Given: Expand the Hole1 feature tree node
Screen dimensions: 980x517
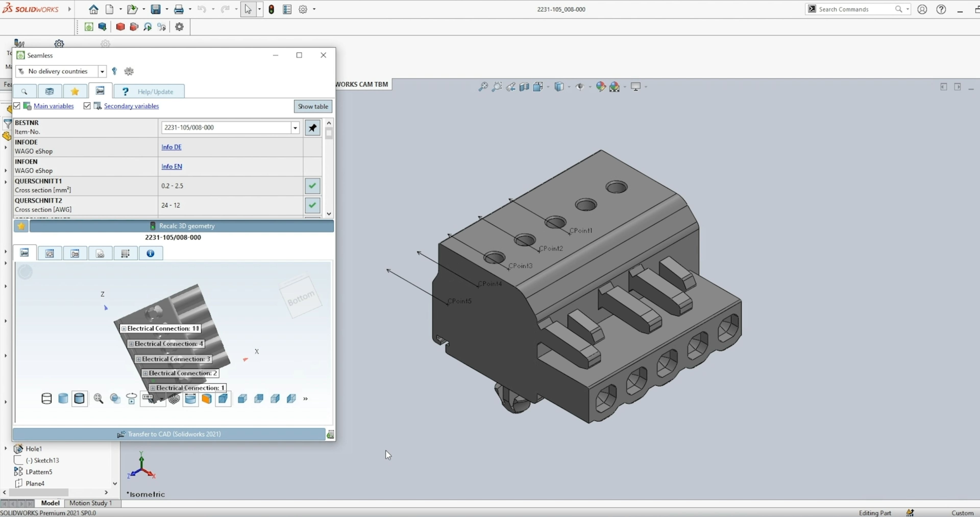Looking at the screenshot, I should (6, 449).
